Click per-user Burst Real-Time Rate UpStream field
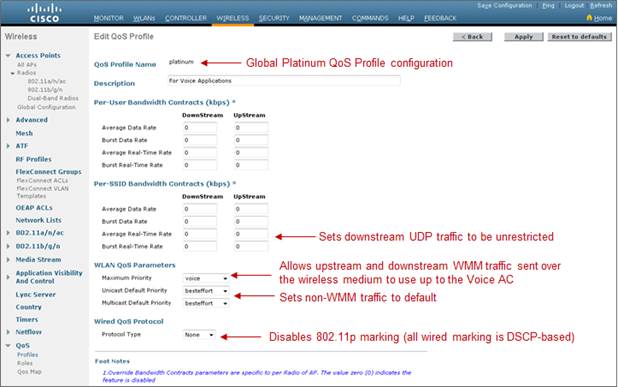The height and width of the screenshot is (387, 618). 251,165
